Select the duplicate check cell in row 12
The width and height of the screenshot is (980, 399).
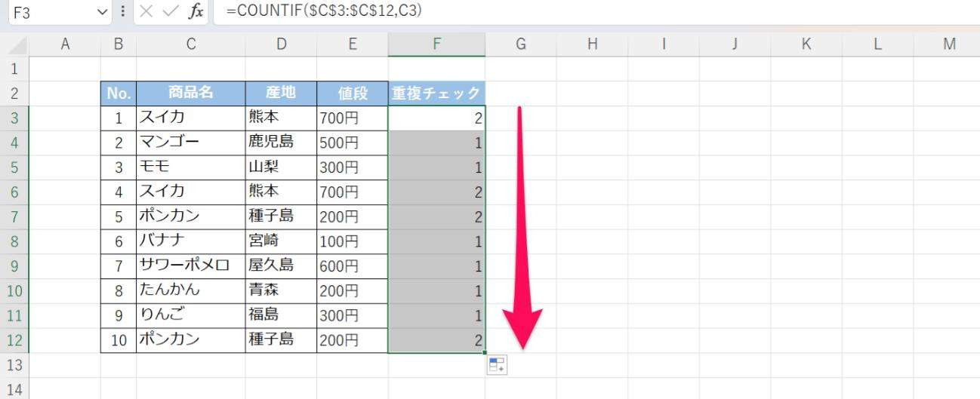pyautogui.click(x=436, y=340)
